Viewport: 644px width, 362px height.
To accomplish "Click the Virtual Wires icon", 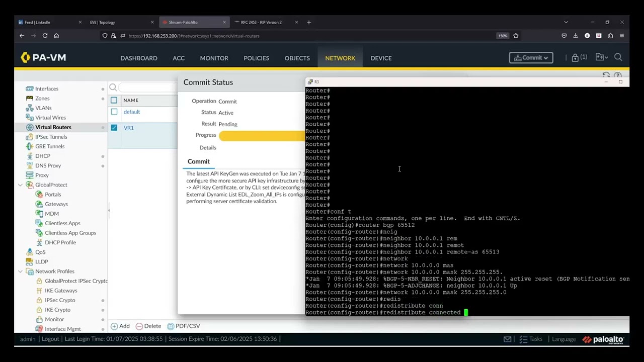I will coord(30,118).
